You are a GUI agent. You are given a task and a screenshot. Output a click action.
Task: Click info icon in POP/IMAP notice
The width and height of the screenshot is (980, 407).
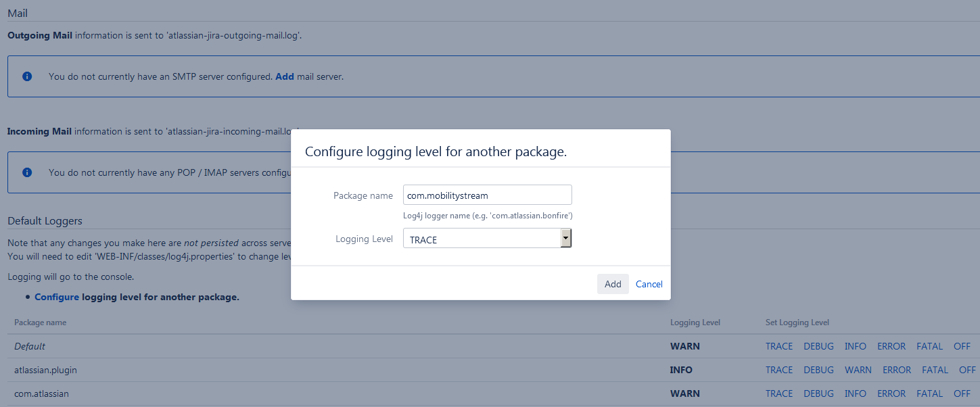click(27, 172)
